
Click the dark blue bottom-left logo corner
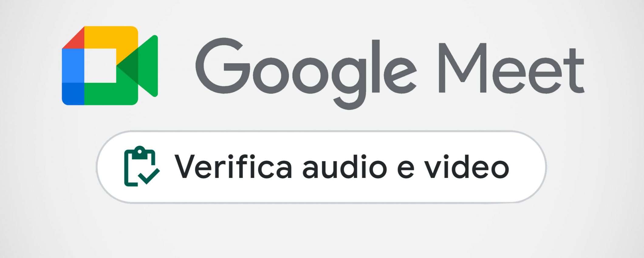73,94
